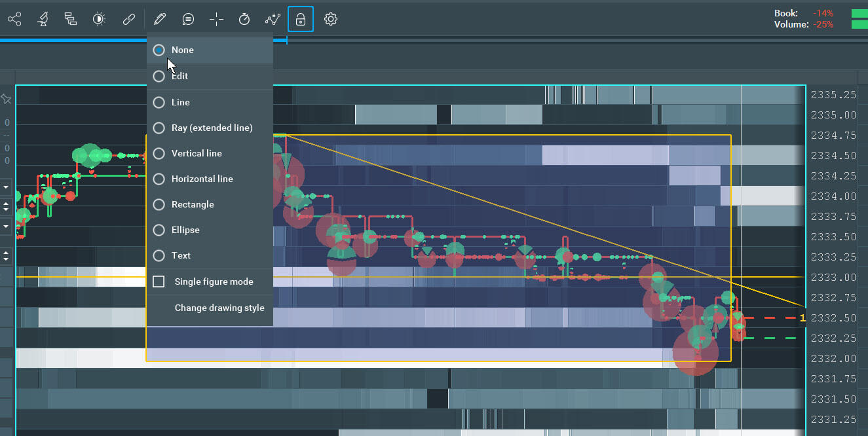
Task: Enable Single figure mode checkbox
Action: click(x=159, y=282)
